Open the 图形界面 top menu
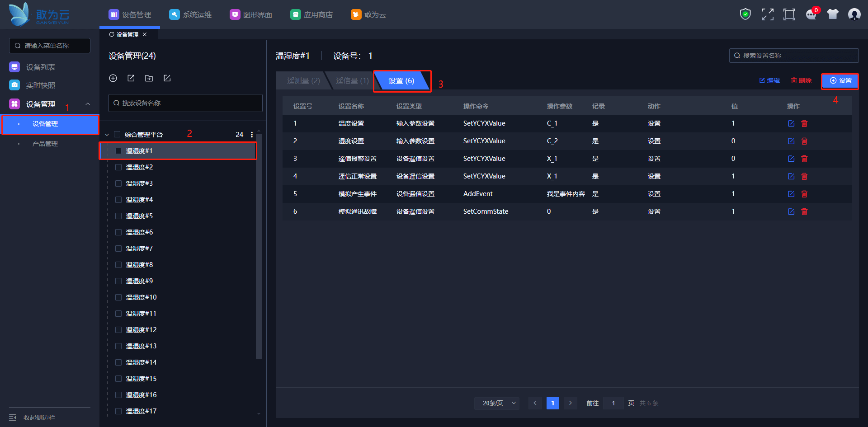 [251, 14]
